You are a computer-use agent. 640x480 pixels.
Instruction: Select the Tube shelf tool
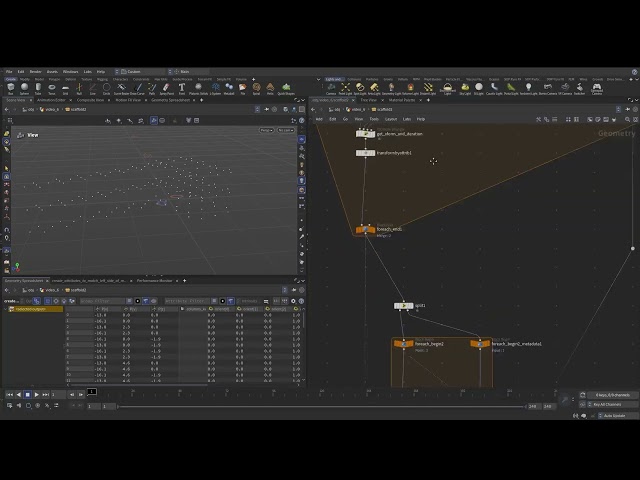click(38, 89)
